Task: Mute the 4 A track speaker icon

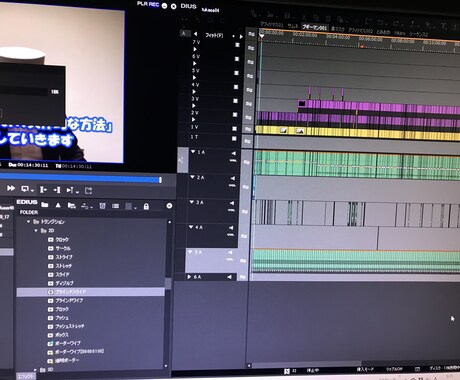Action: coord(231,228)
